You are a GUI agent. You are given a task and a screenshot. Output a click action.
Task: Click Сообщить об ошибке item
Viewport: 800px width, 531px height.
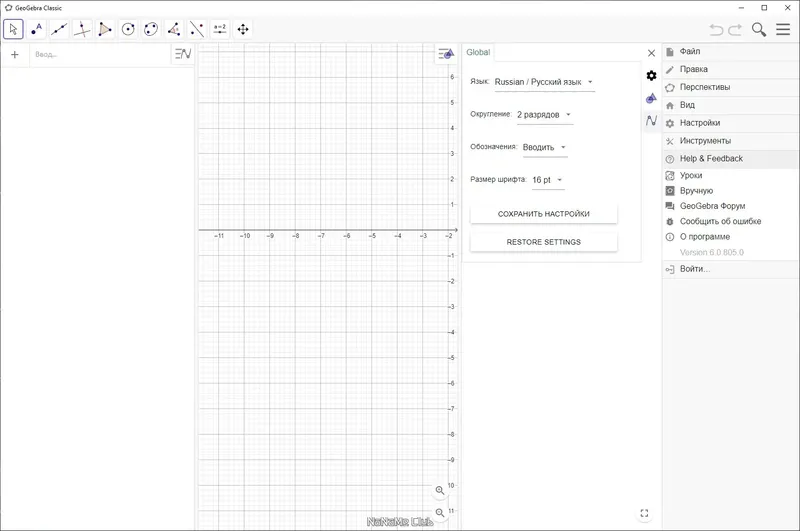tap(731, 221)
